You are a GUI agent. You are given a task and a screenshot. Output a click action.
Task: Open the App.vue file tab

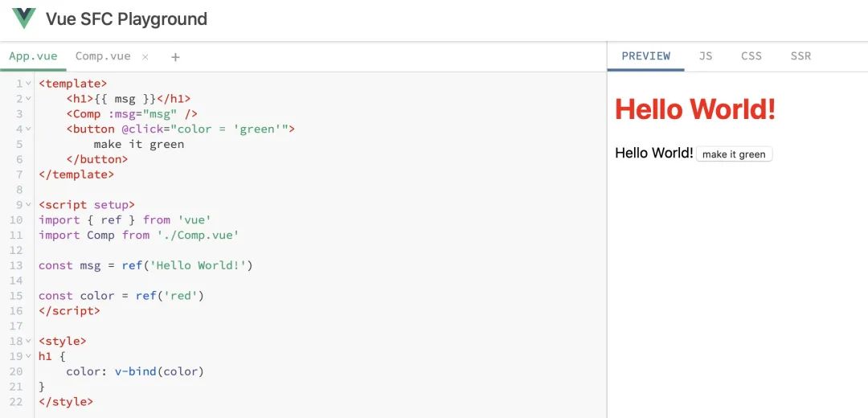point(33,56)
